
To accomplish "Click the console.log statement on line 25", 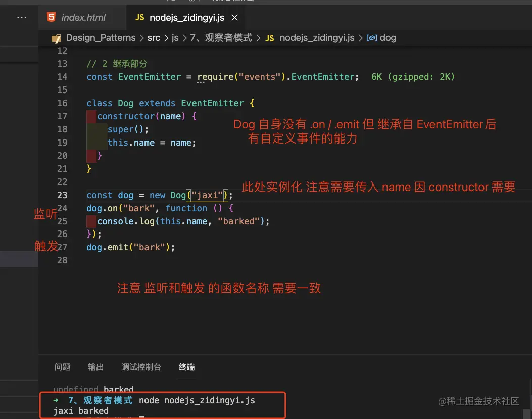I will [x=183, y=221].
